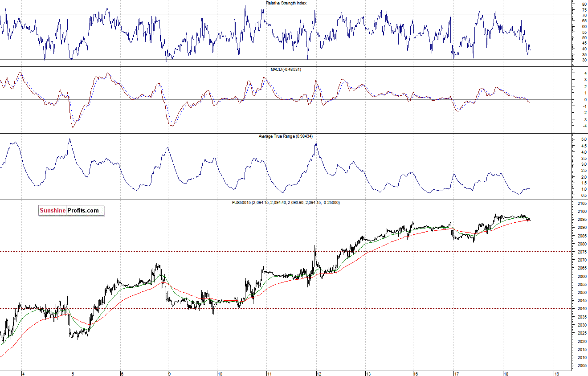
Task: Click the 0 value on the MACD axis
Action: tap(584, 99)
